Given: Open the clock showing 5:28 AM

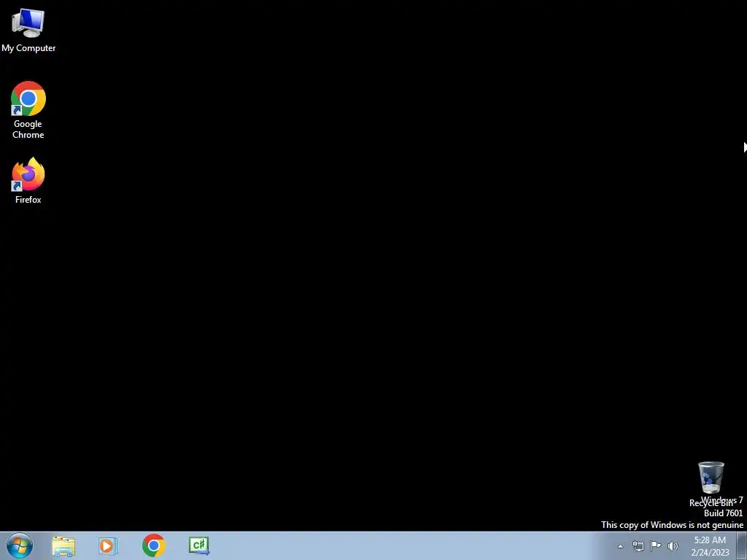Looking at the screenshot, I should (710, 546).
